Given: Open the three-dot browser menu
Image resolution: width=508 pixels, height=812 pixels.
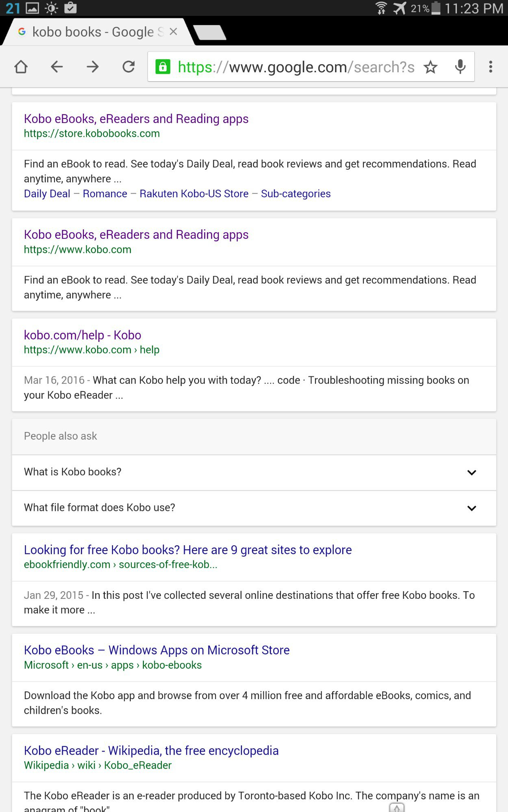Looking at the screenshot, I should point(491,67).
